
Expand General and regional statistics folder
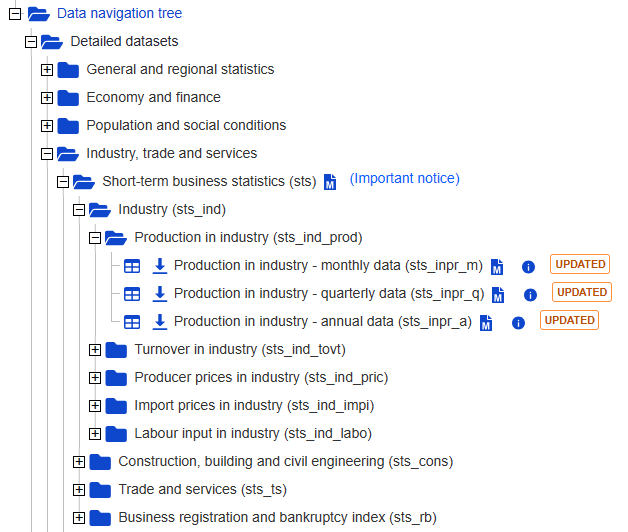[47, 70]
